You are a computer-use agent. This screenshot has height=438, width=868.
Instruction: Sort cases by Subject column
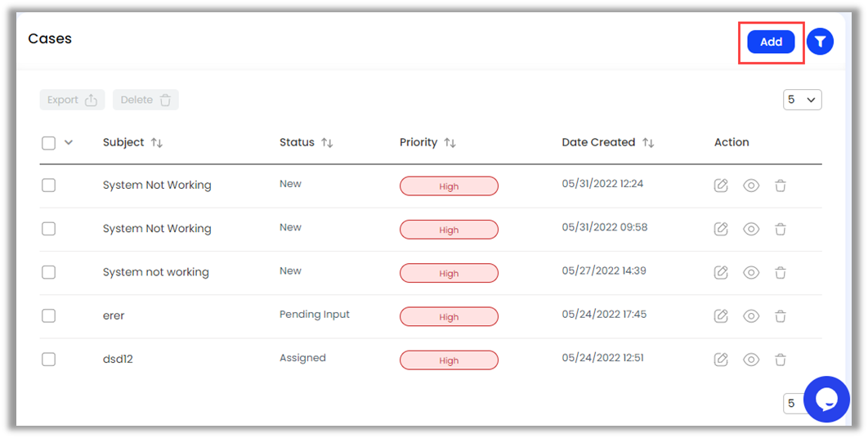coord(157,143)
